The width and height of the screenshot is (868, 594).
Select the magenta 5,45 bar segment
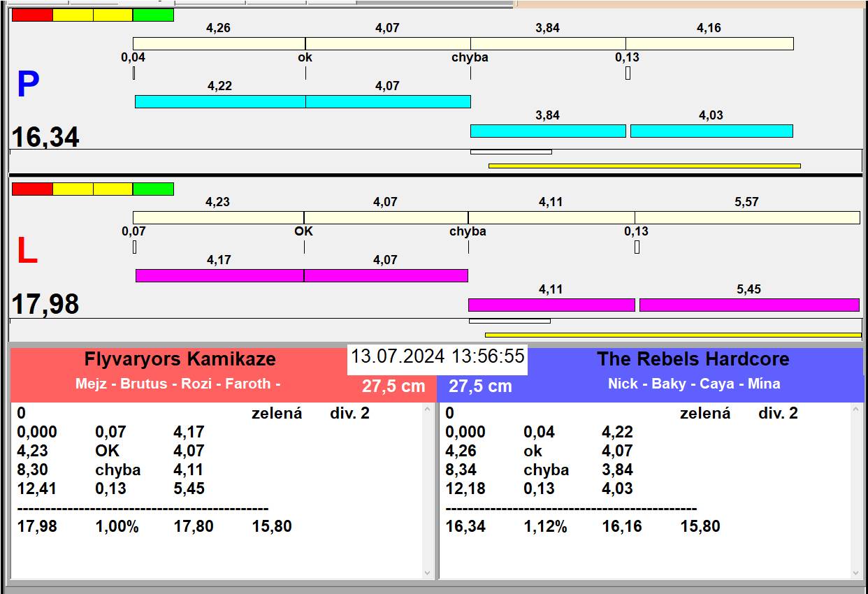point(749,305)
